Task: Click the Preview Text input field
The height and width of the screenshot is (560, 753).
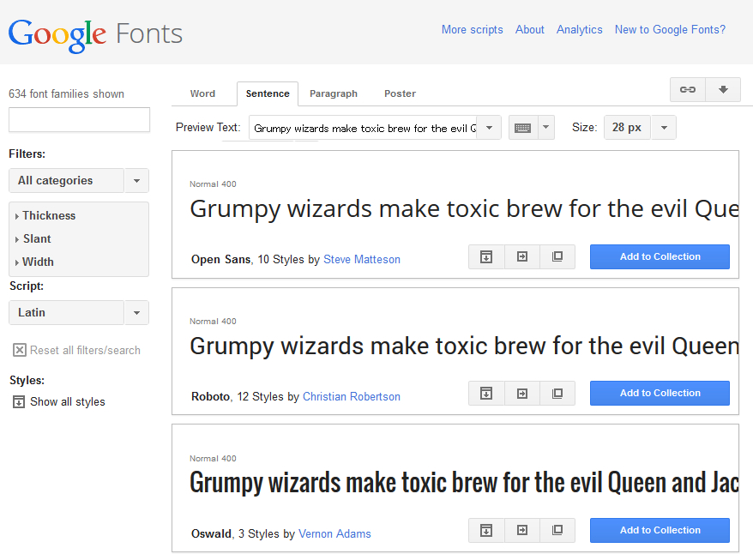Action: 363,128
